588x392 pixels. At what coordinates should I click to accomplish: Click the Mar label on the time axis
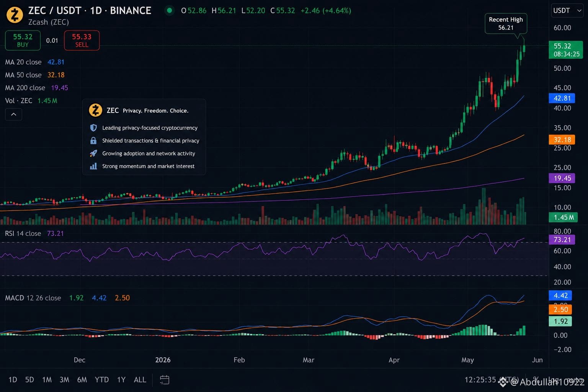[x=308, y=360]
